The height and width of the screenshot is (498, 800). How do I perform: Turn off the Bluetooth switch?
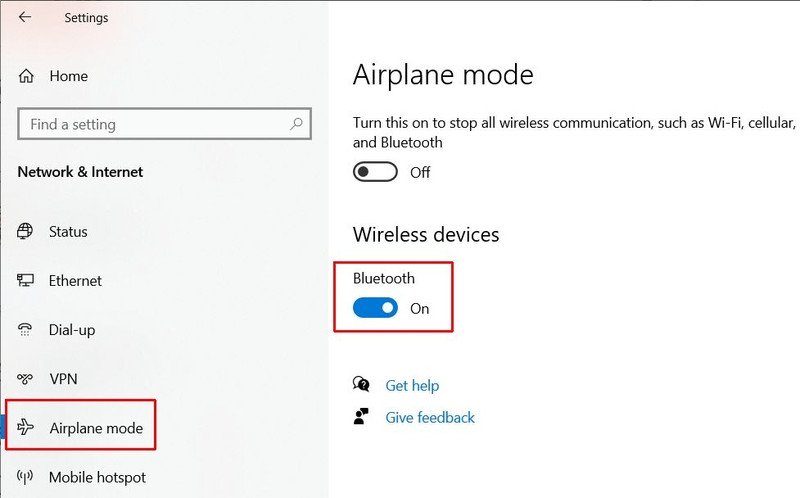pos(375,308)
